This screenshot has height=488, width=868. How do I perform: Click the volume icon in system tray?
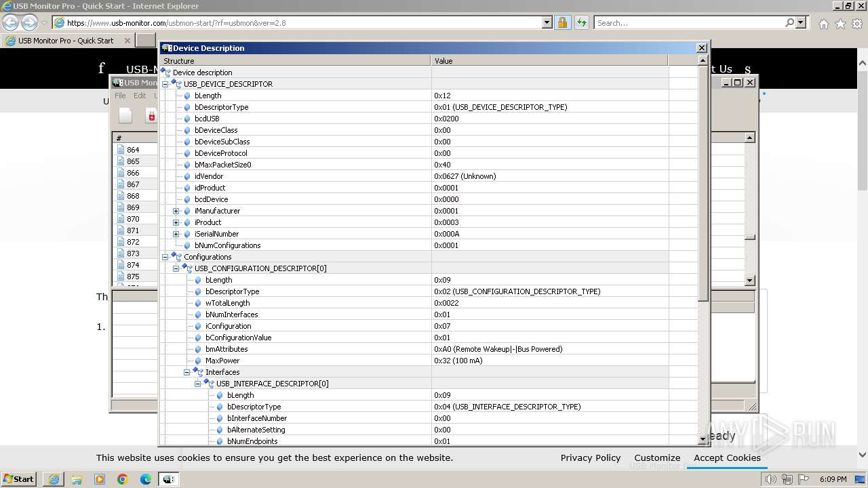click(771, 479)
